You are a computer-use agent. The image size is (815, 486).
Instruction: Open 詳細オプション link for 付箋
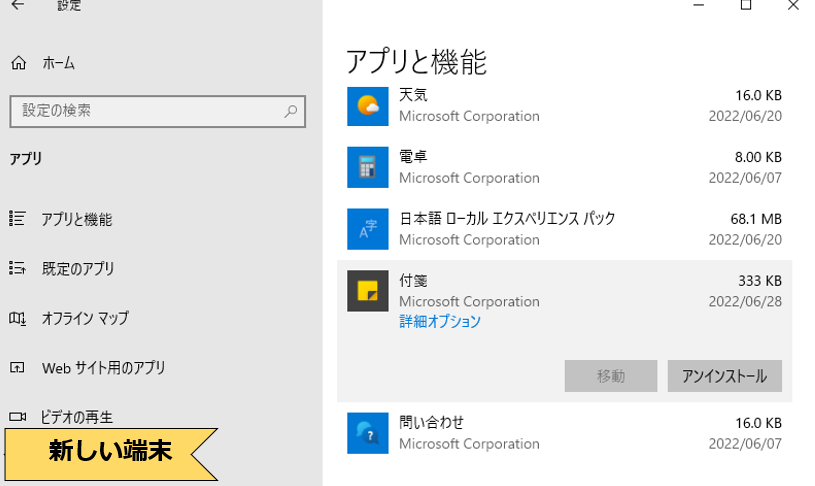(x=440, y=321)
